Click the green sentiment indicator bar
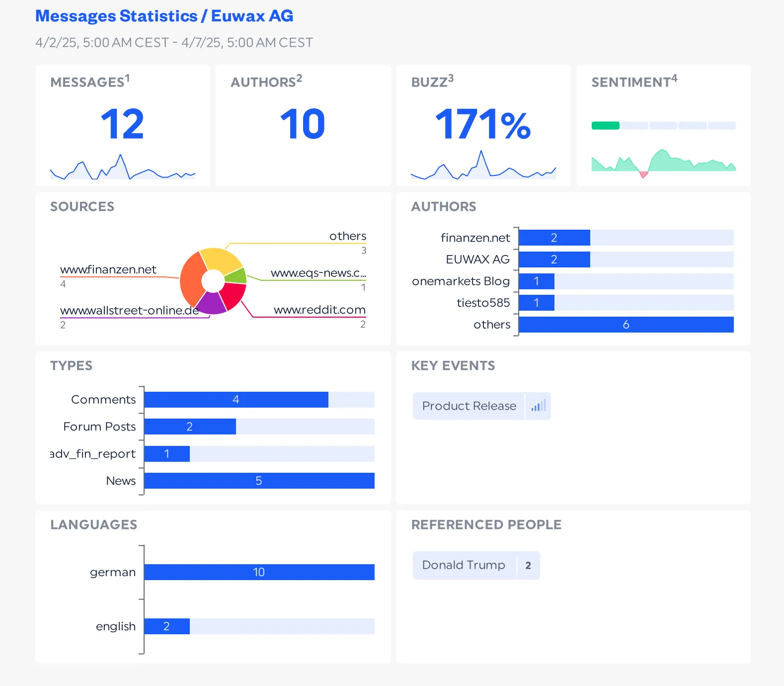The height and width of the screenshot is (686, 784). pyautogui.click(x=605, y=126)
